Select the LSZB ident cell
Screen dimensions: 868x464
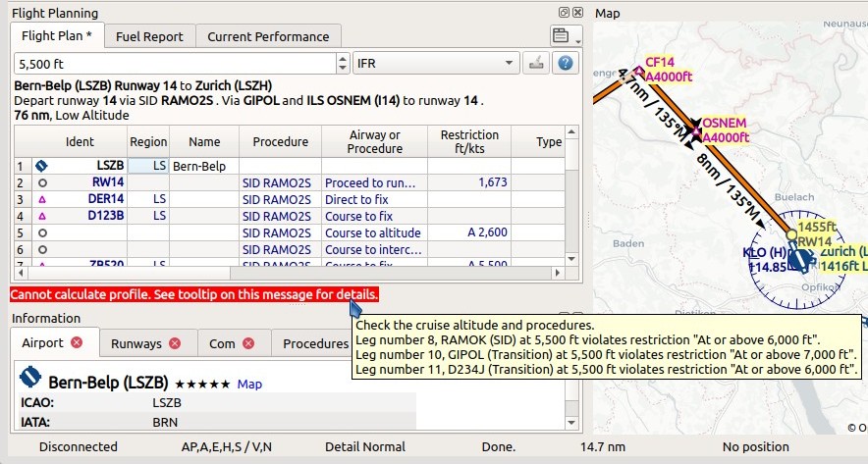[x=80, y=166]
